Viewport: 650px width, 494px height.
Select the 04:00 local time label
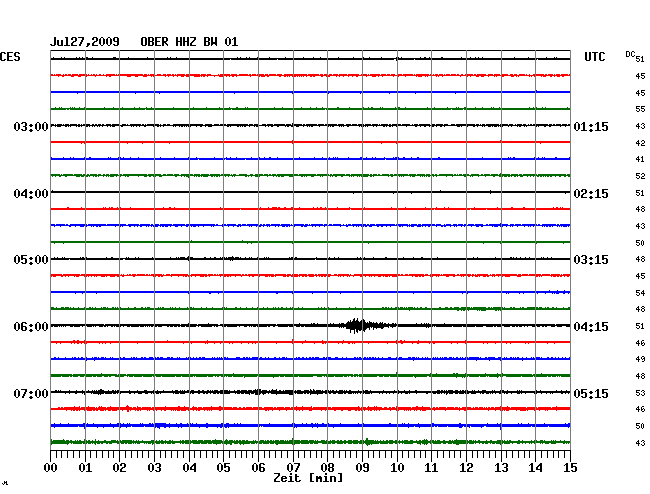click(31, 194)
